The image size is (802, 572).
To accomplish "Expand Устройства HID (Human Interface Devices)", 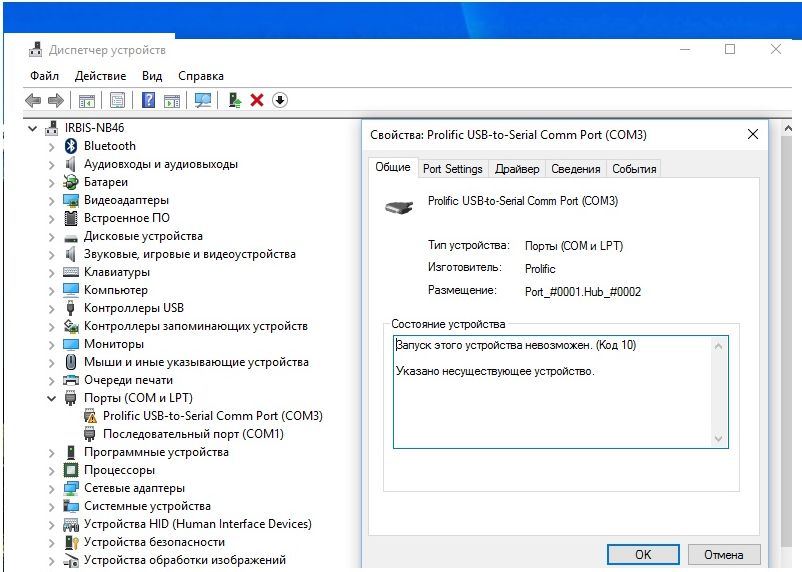I will pyautogui.click(x=51, y=524).
